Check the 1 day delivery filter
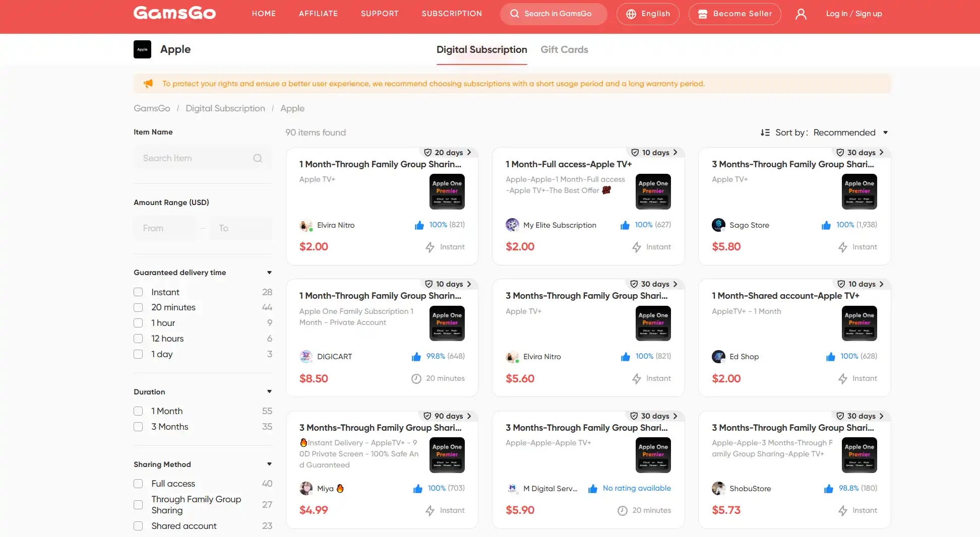The image size is (980, 537). pyautogui.click(x=138, y=354)
